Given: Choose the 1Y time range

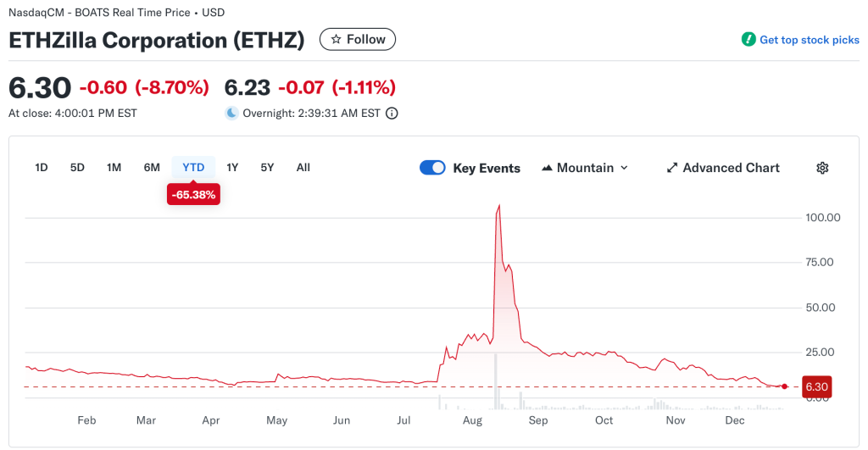Looking at the screenshot, I should [232, 168].
